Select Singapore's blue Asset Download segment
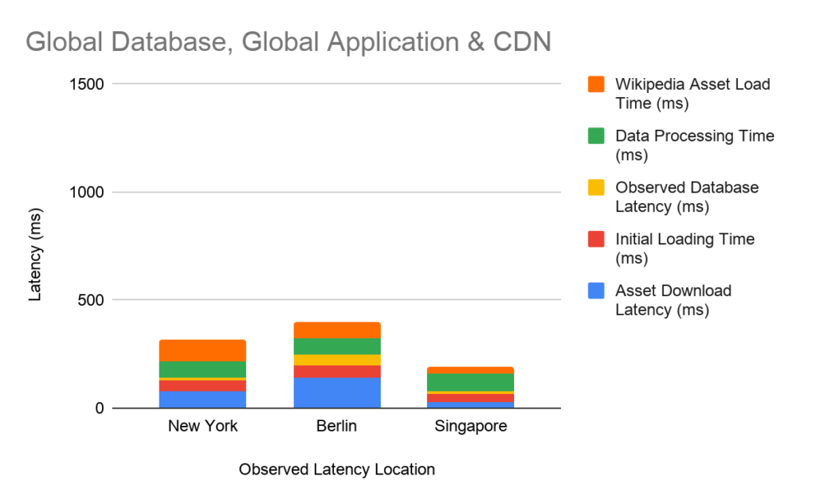This screenshot has height=504, width=816. 470,404
